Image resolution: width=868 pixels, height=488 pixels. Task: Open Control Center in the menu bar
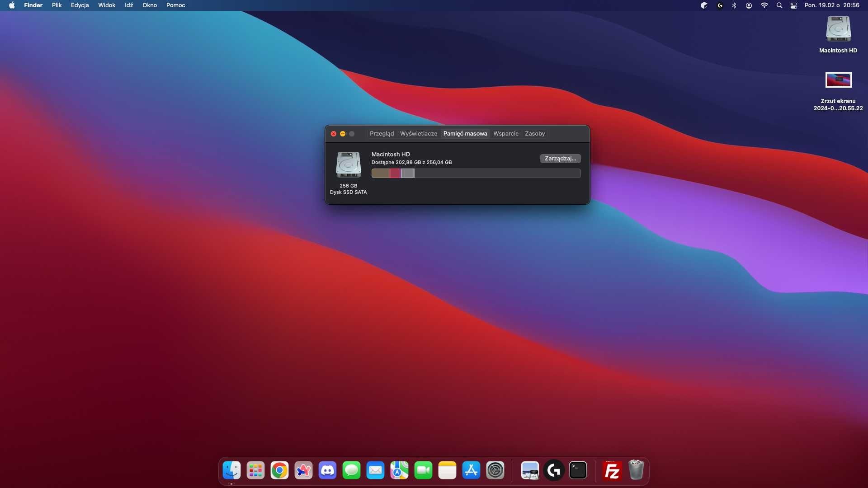(x=794, y=5)
